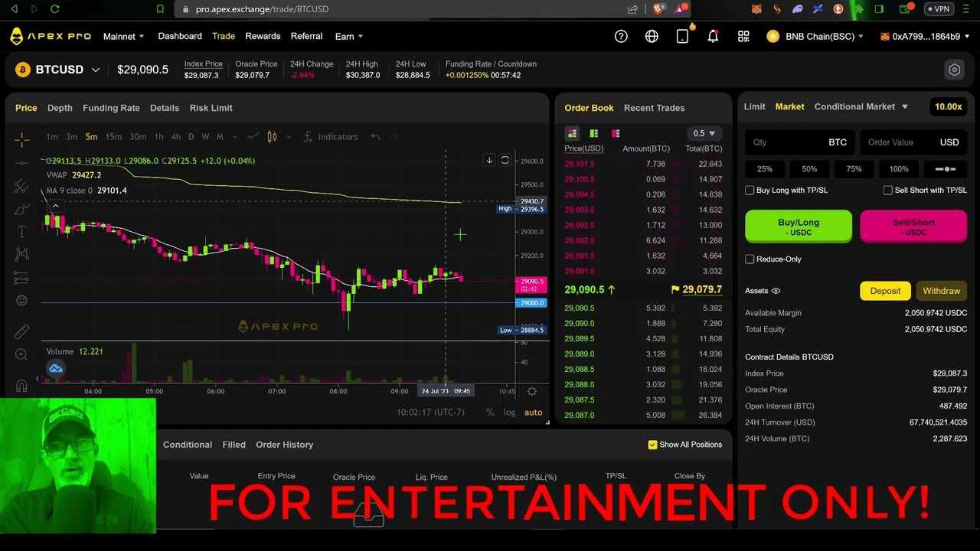Show only asks in order book

(616, 133)
